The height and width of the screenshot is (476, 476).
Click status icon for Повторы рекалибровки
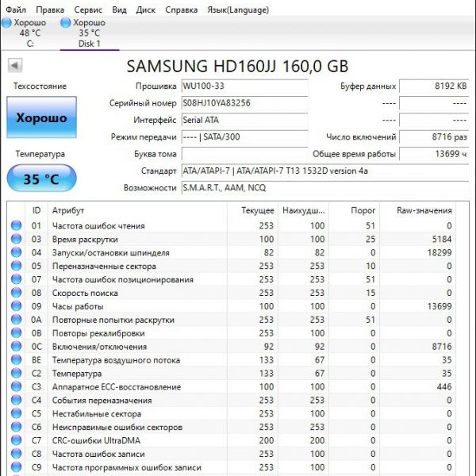coord(16,333)
